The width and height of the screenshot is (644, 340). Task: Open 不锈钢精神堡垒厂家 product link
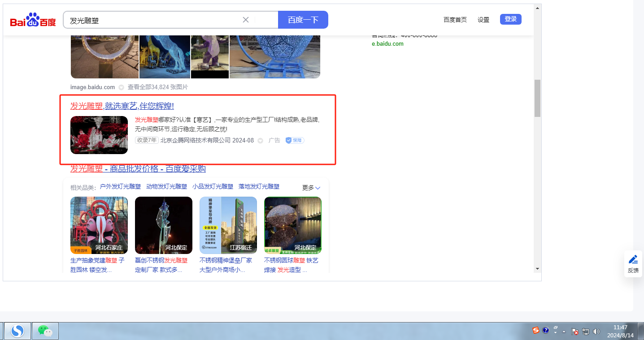click(x=226, y=265)
